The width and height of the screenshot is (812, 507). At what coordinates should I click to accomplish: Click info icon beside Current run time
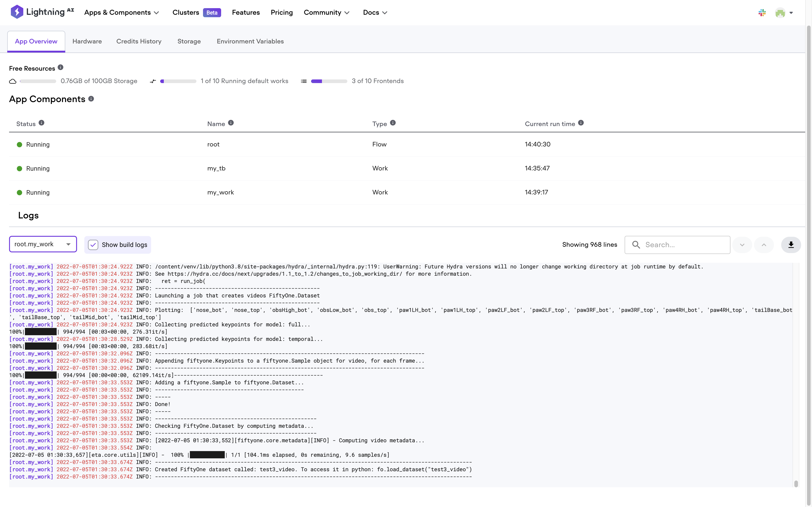coord(581,123)
